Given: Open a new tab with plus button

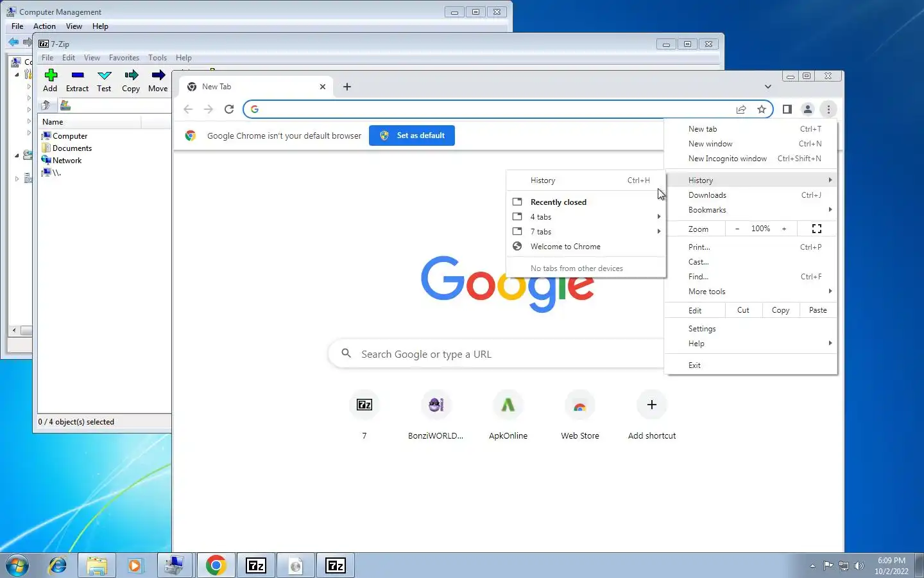Looking at the screenshot, I should coord(347,87).
